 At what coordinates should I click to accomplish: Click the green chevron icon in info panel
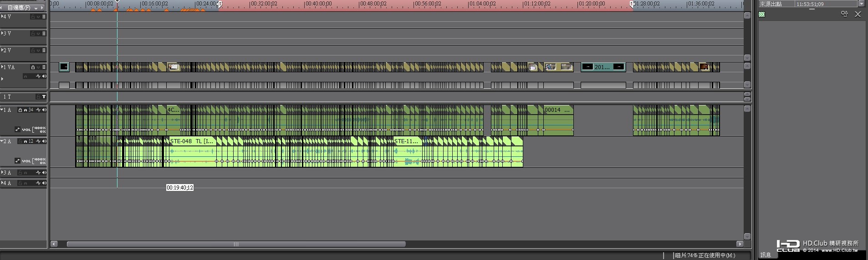[x=761, y=15]
